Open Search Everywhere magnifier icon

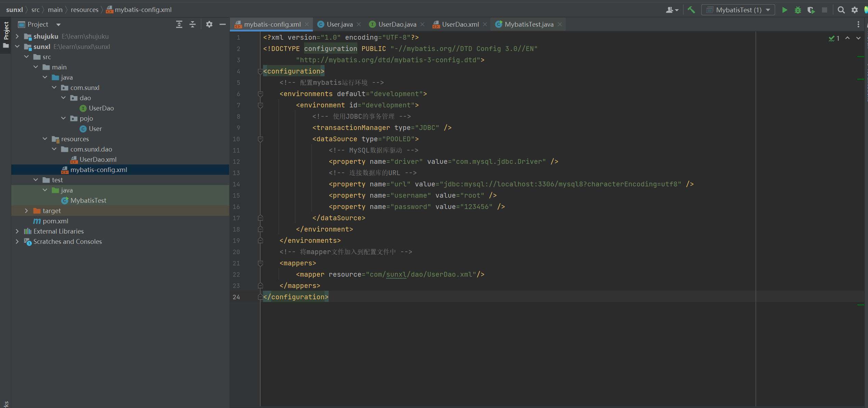coord(841,10)
